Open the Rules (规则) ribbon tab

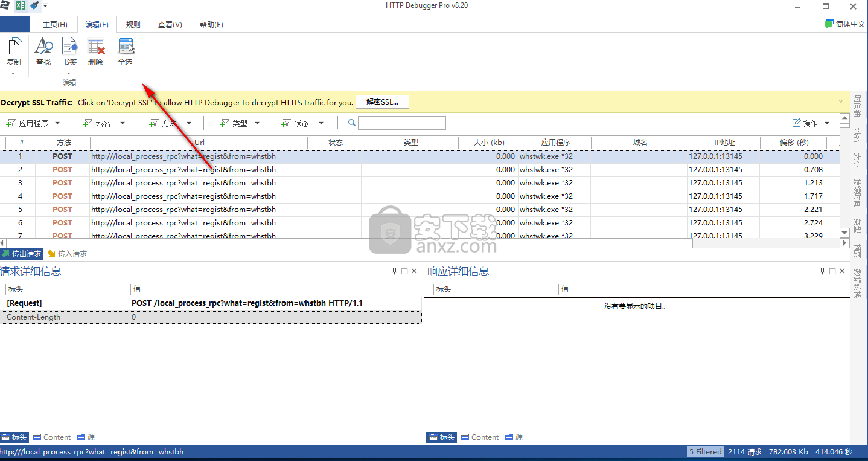(133, 25)
